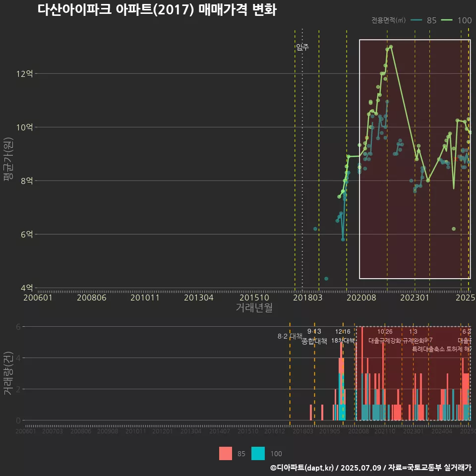Click the red 85 bar legend swatch
This screenshot has height=476, width=476.
226,454
